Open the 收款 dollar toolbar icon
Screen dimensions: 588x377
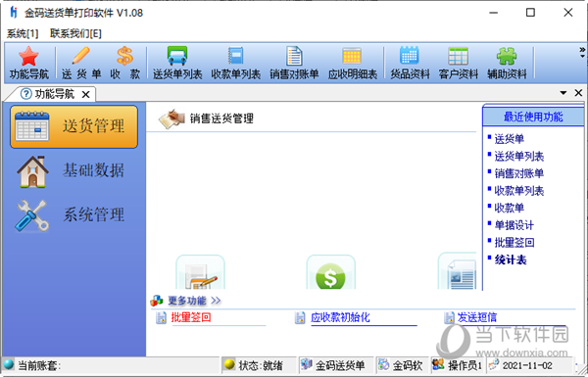pos(124,63)
